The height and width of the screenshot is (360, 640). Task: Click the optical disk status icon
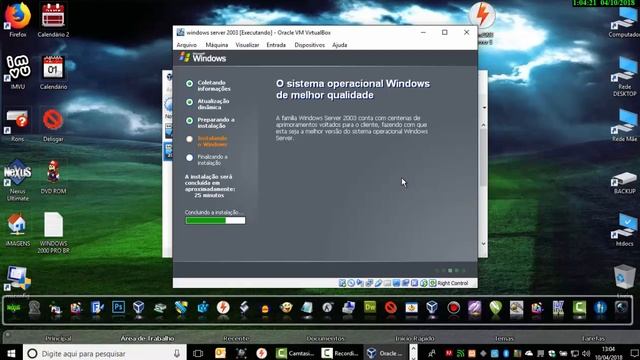(x=351, y=283)
